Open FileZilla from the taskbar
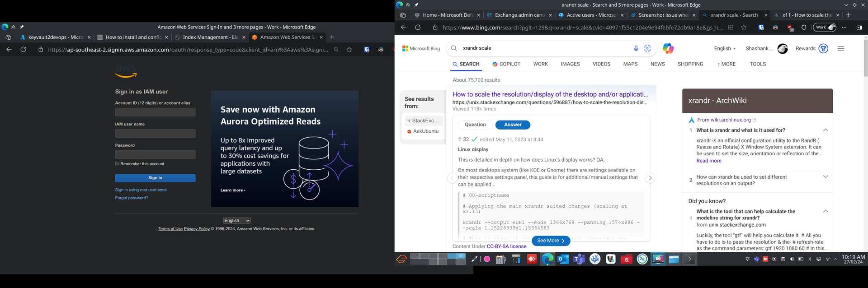Viewport: 868px width, 288px height. 627,259
